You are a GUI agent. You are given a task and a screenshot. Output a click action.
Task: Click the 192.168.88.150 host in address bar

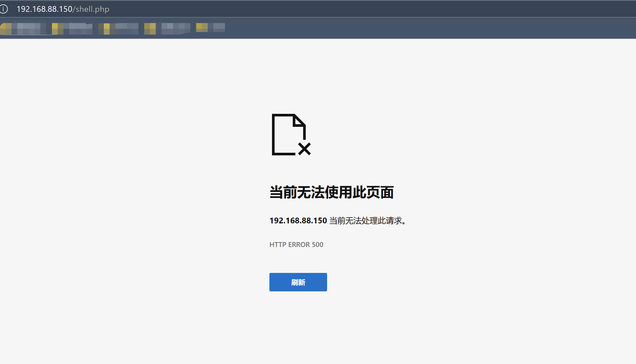tap(44, 9)
